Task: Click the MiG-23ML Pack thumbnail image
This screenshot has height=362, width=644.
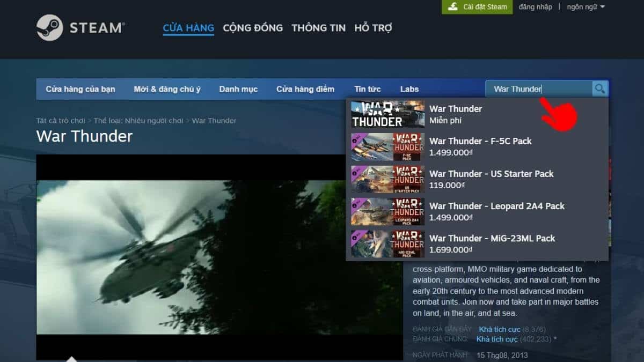Action: (388, 244)
